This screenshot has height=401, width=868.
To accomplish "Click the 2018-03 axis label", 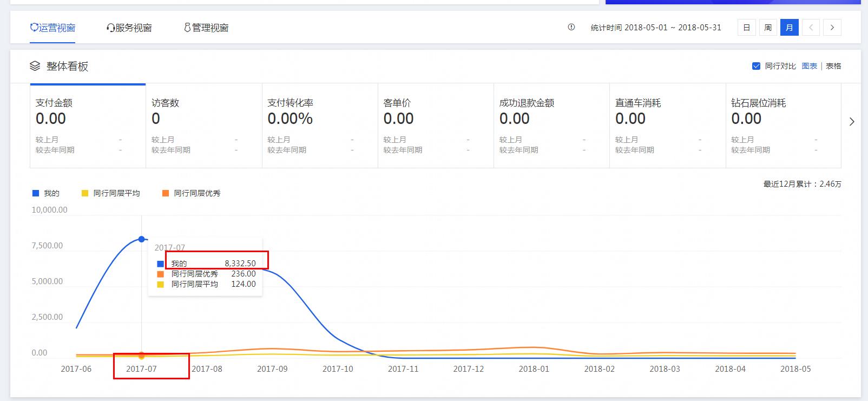I will tap(665, 369).
